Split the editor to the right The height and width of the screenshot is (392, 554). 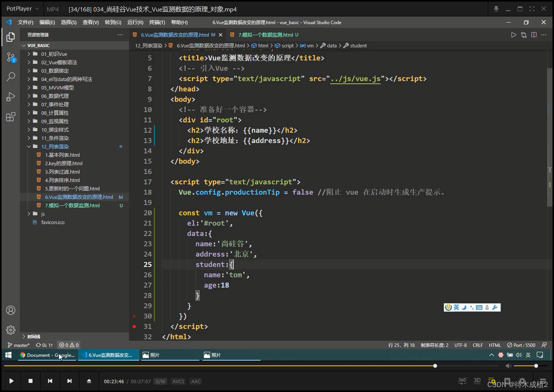click(534, 35)
